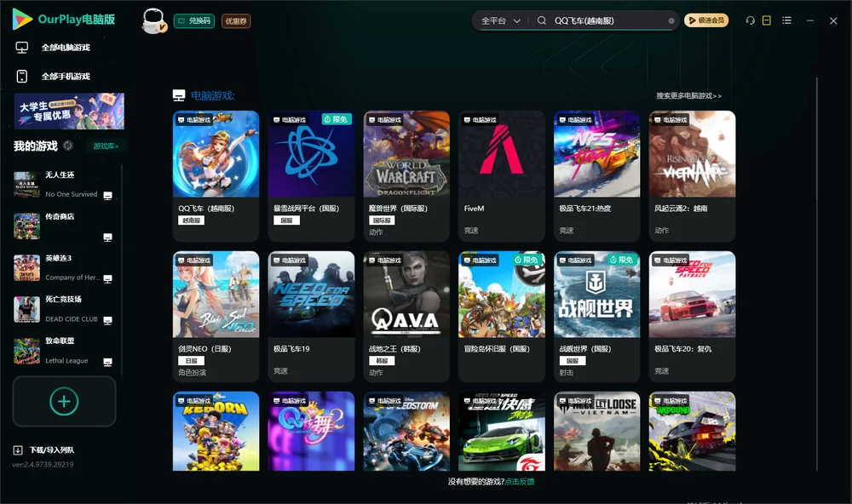852x504 pixels.
Task: Click the 兑换码 redeem code button
Action: click(x=194, y=21)
